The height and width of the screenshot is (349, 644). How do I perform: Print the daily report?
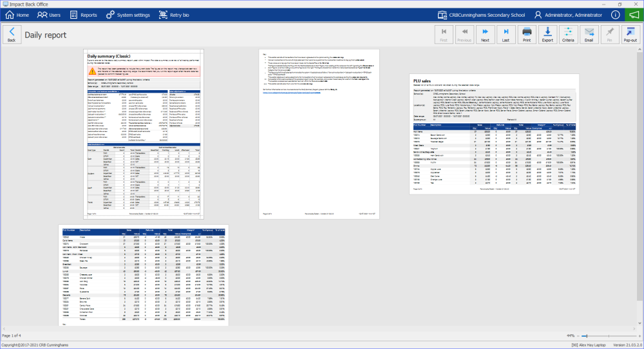click(x=527, y=35)
